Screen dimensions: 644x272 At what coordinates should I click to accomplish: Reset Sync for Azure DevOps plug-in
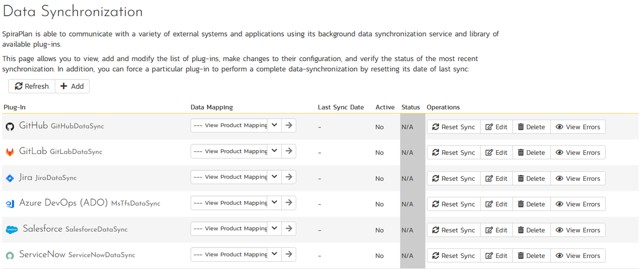point(453,204)
